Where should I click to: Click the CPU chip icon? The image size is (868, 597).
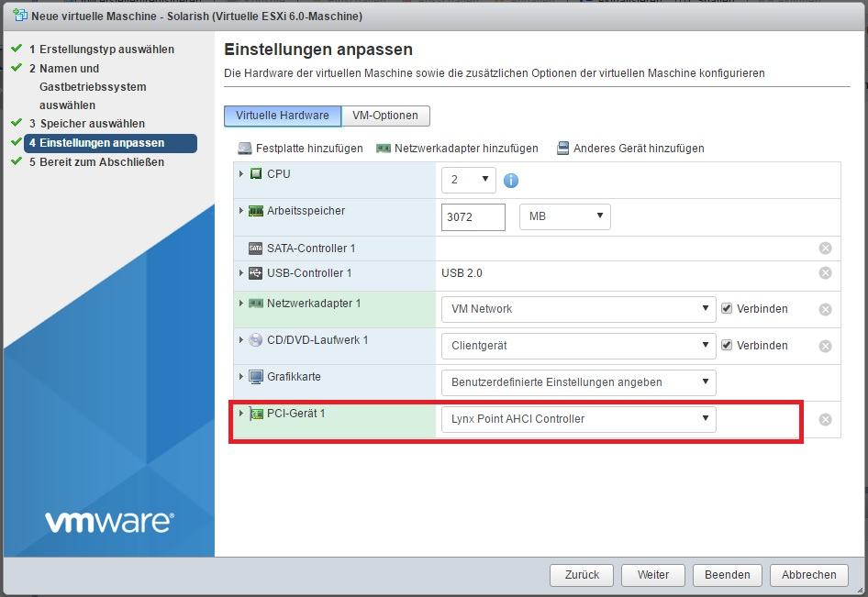256,173
